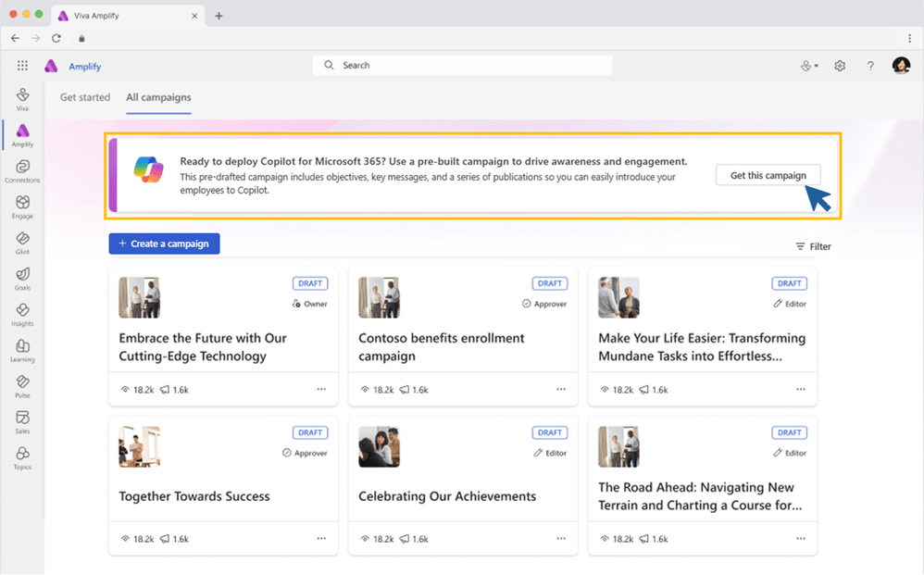Select the Glint icon in the sidebar
The height and width of the screenshot is (575, 924).
coord(22,240)
